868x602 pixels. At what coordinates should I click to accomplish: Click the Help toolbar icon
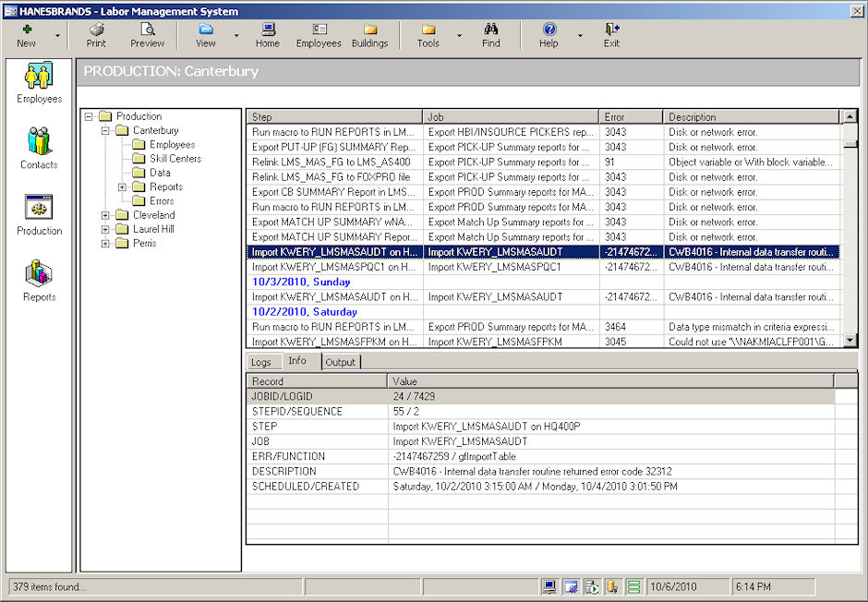[x=549, y=35]
